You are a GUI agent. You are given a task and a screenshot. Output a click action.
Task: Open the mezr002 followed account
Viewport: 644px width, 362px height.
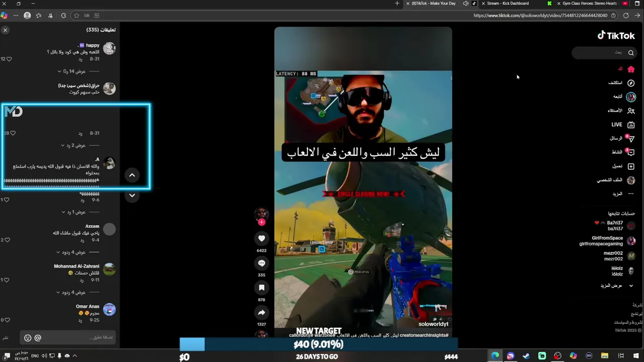pyautogui.click(x=619, y=256)
